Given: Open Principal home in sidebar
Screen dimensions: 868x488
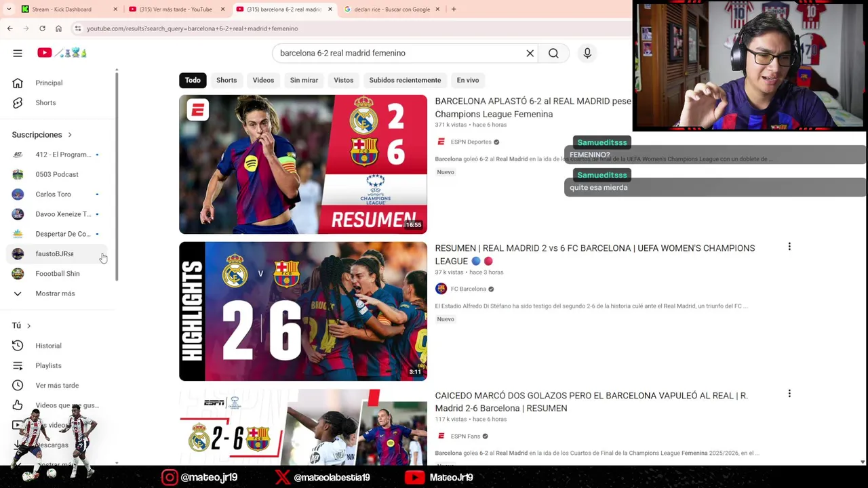Looking at the screenshot, I should click(x=58, y=83).
